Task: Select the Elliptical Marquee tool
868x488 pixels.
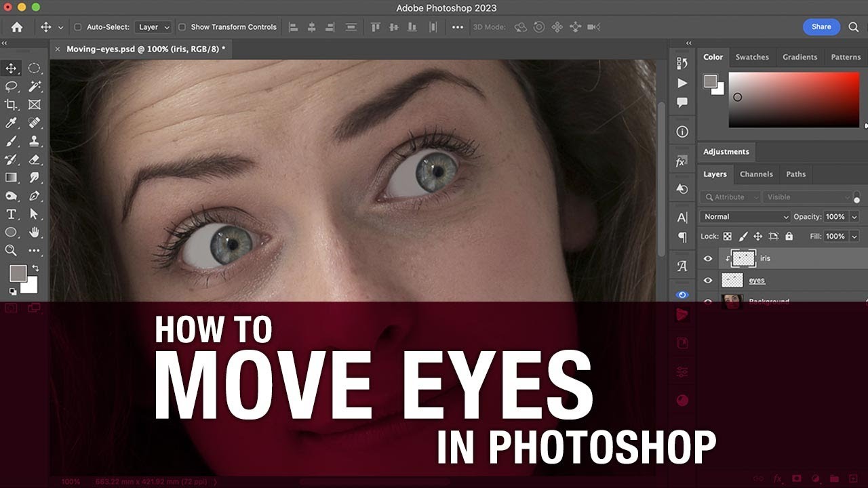Action: 35,68
